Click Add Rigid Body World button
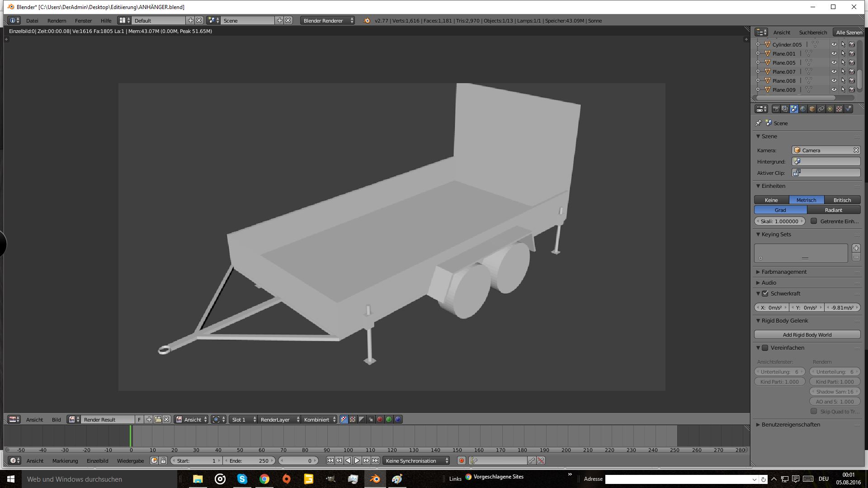This screenshot has width=868, height=488. point(807,334)
